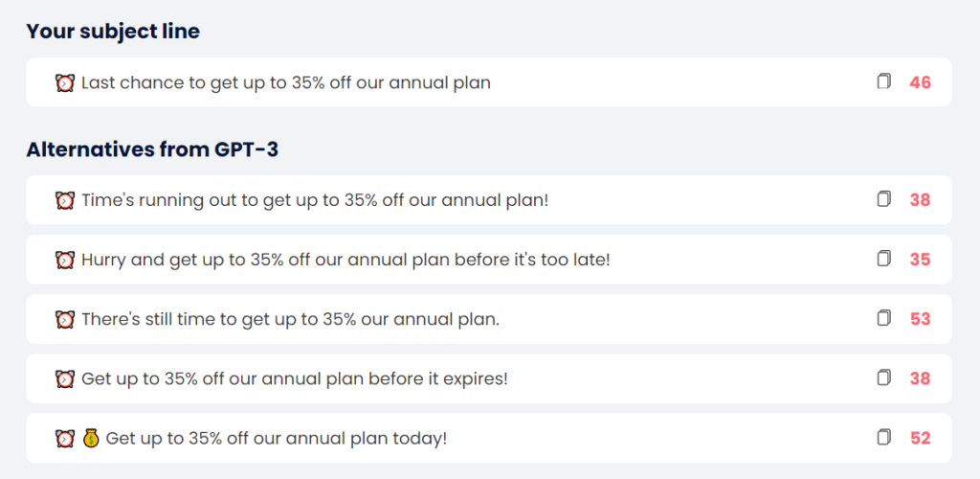Screen dimensions: 980x479
Task: Click the score 52 badge
Action: click(x=920, y=439)
